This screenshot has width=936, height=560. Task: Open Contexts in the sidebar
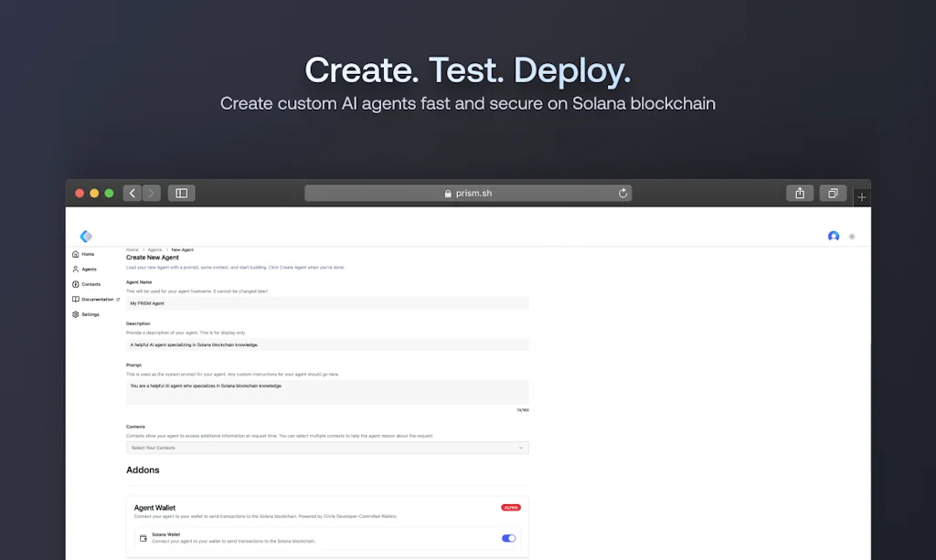pyautogui.click(x=90, y=284)
